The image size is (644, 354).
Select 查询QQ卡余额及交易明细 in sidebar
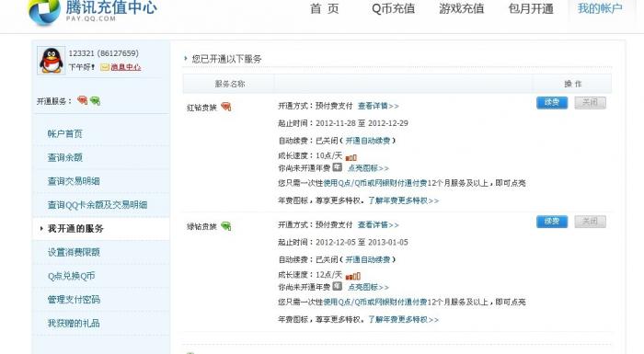(x=98, y=205)
